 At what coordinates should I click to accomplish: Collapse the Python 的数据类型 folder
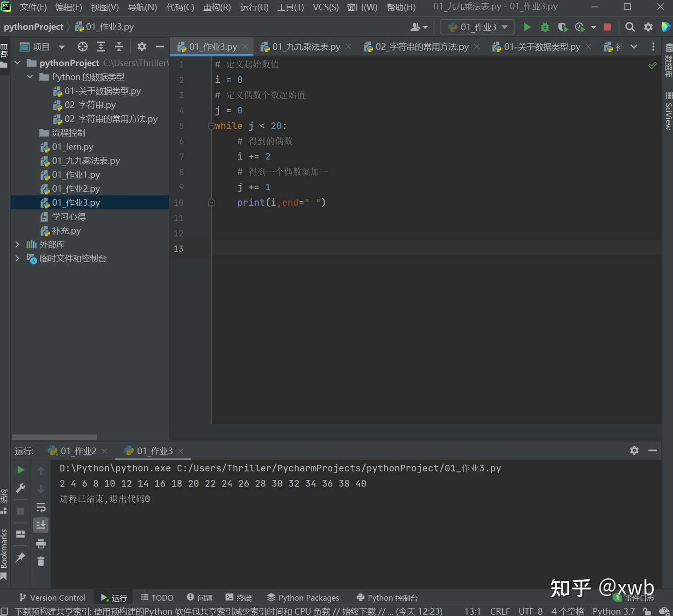tap(30, 77)
